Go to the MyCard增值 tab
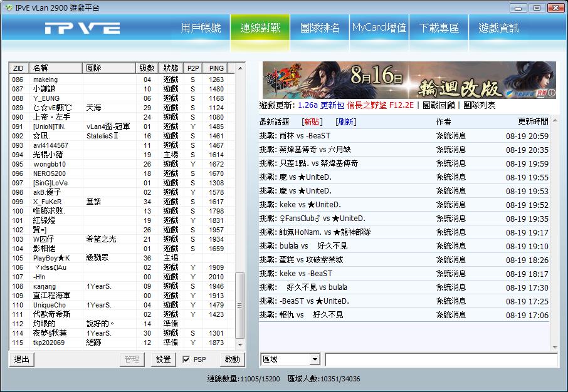The image size is (568, 392). point(379,28)
